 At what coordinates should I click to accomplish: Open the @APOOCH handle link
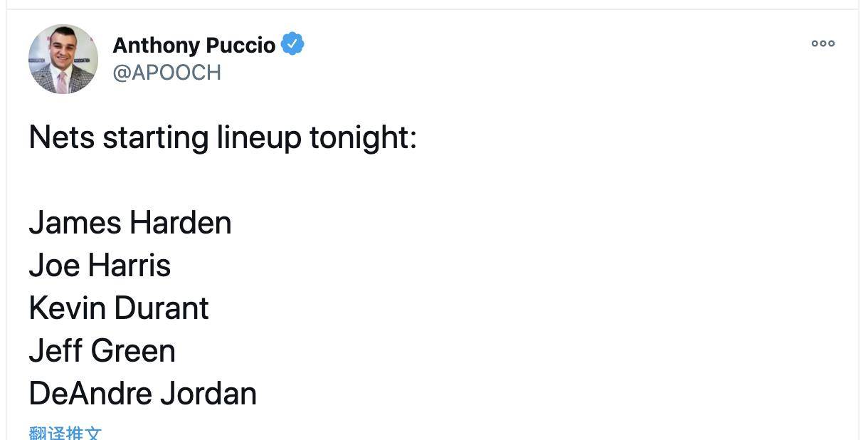click(167, 73)
